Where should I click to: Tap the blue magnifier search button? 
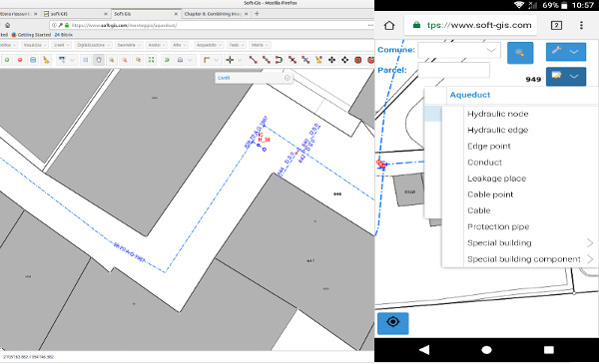pos(520,53)
